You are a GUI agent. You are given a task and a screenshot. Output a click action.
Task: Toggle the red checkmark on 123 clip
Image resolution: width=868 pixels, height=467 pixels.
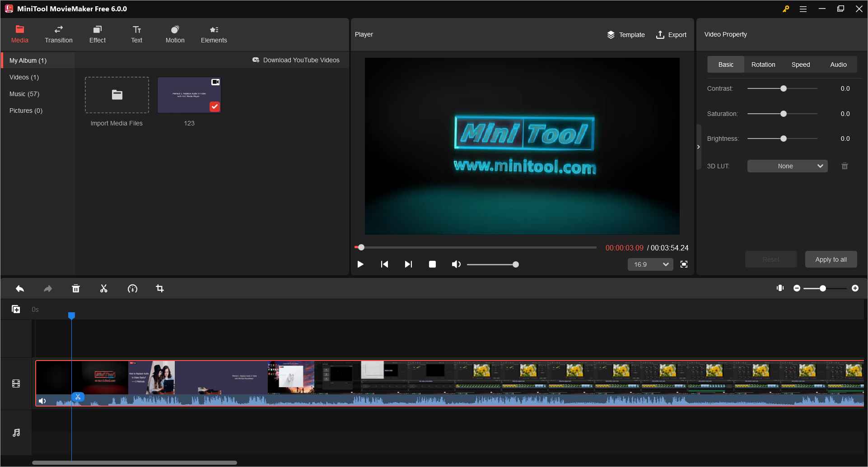coord(215,106)
